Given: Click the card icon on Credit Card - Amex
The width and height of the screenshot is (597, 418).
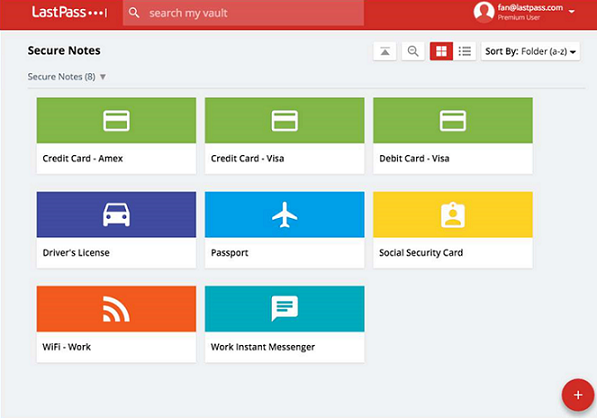Looking at the screenshot, I should (117, 121).
